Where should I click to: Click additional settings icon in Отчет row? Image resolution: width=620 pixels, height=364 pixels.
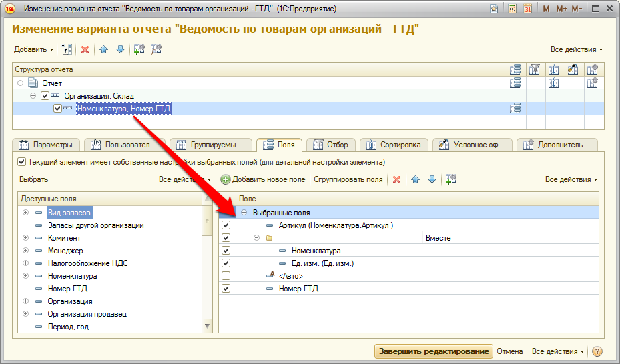(x=593, y=83)
